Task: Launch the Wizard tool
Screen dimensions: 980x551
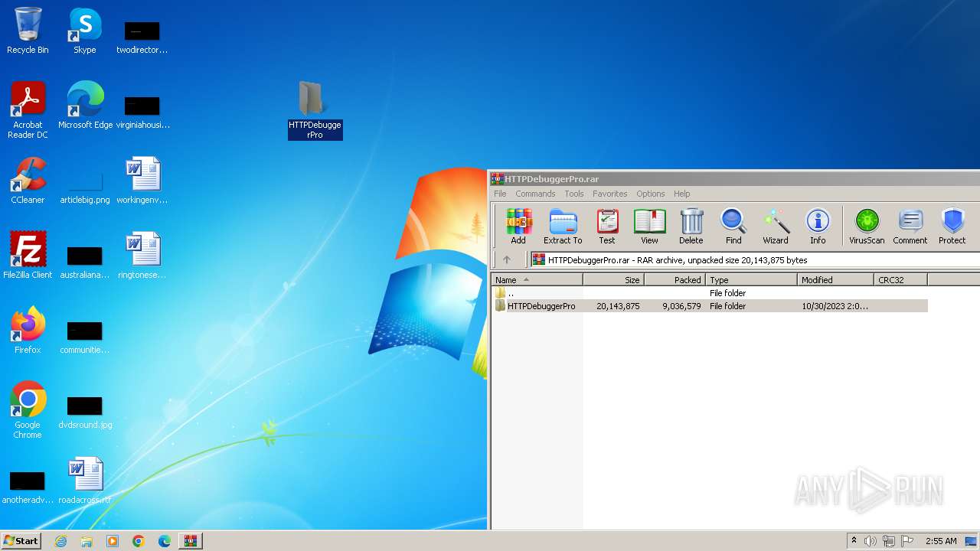Action: click(x=775, y=227)
